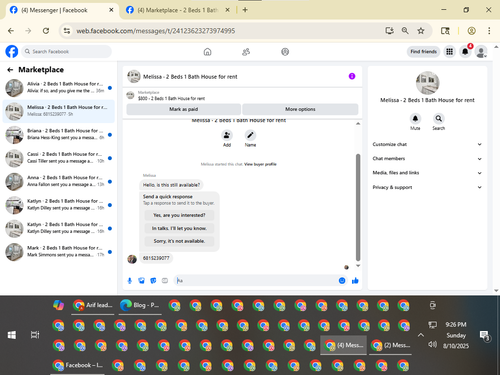Mute the conversation with the bell icon

(x=415, y=118)
